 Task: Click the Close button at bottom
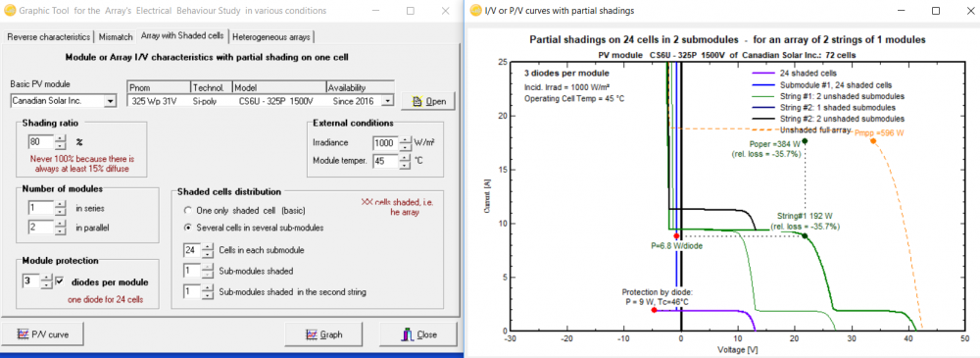point(417,334)
